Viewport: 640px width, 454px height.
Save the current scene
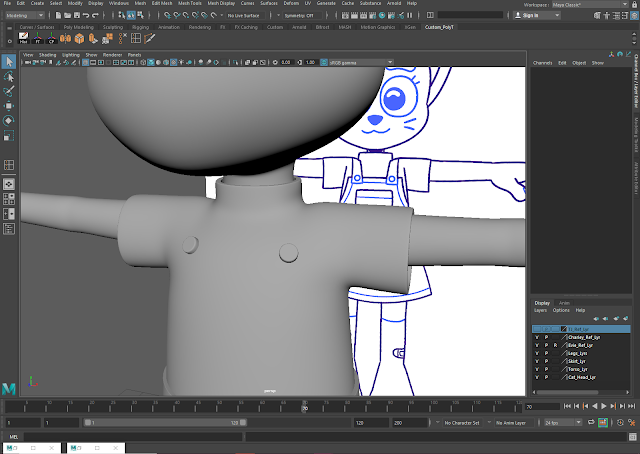(77, 16)
